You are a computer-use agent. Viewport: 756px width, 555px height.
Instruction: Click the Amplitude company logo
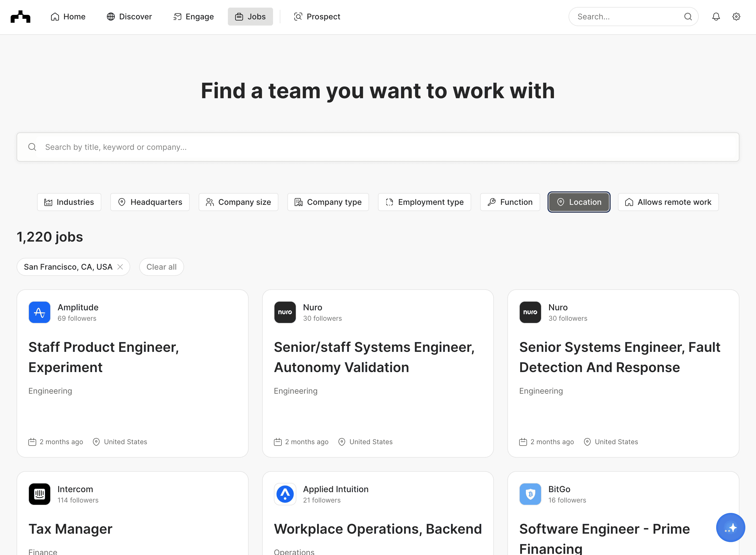tap(39, 312)
